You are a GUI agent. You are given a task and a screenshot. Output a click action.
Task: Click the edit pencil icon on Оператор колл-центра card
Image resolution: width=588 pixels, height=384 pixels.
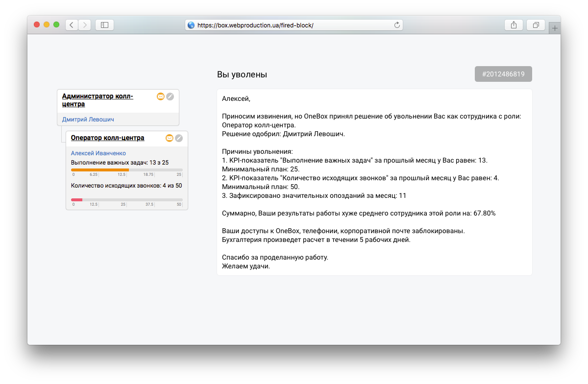click(x=179, y=138)
